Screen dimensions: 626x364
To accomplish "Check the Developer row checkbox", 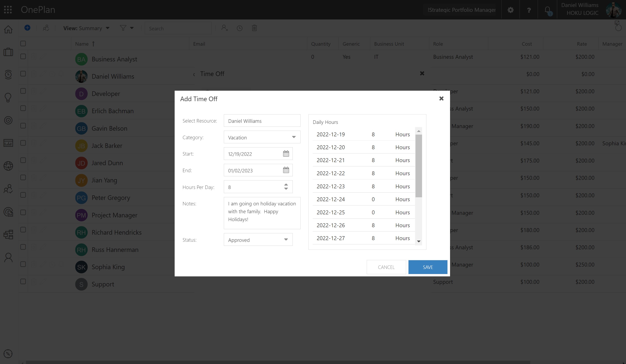I will tap(23, 91).
